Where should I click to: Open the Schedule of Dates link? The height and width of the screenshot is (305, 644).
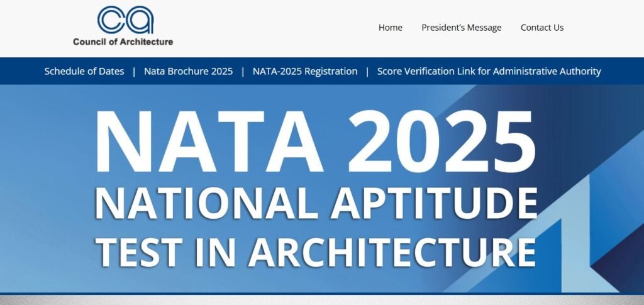[84, 72]
